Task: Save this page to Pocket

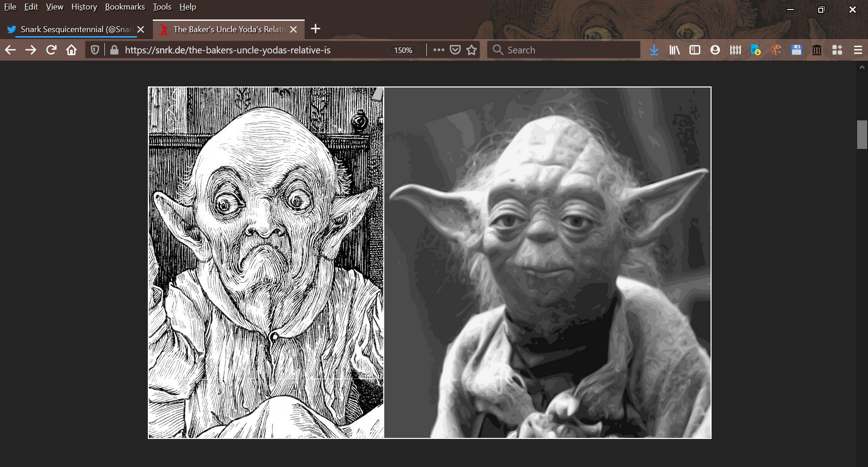Action: (455, 50)
